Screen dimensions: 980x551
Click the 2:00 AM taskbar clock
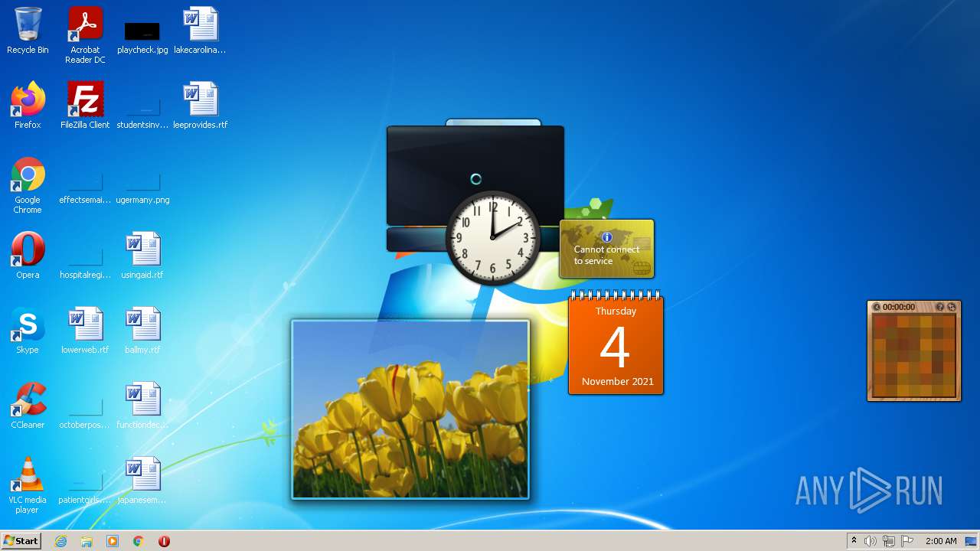coord(941,541)
